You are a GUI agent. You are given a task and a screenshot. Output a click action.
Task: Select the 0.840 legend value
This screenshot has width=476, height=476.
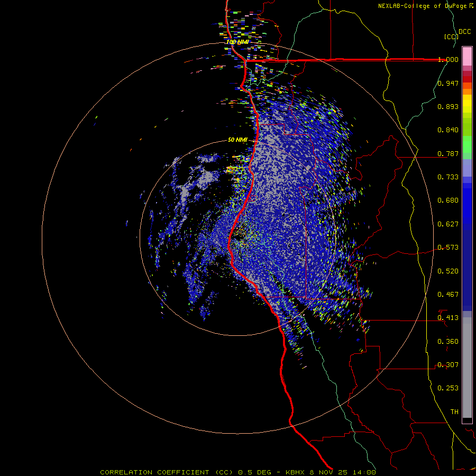[448, 130]
